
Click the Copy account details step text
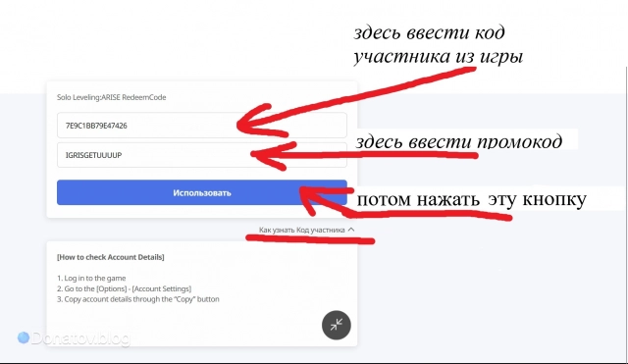point(138,299)
